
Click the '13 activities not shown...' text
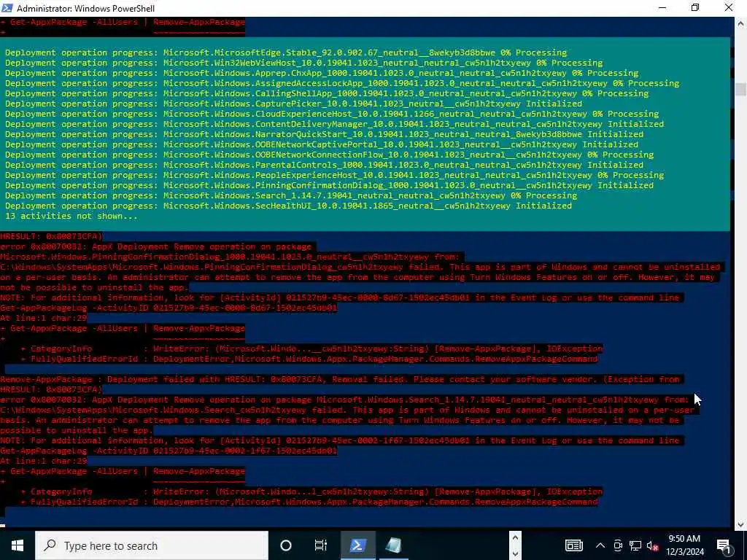71,216
